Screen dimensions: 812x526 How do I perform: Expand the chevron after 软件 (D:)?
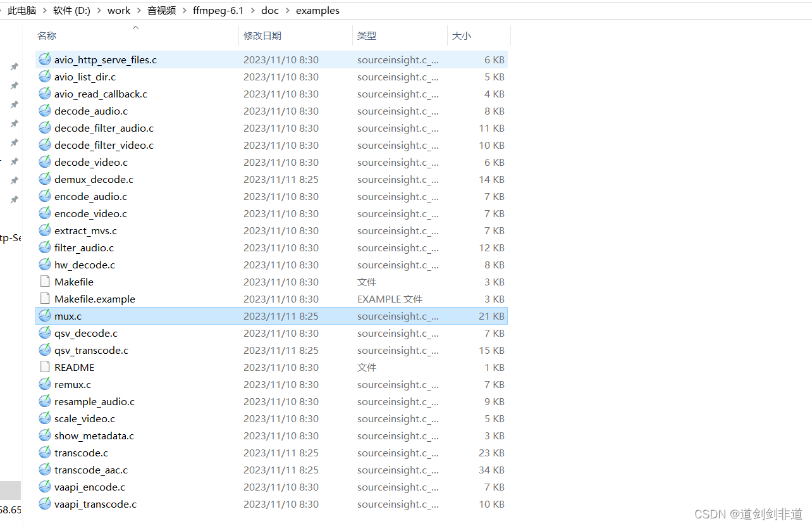point(101,11)
